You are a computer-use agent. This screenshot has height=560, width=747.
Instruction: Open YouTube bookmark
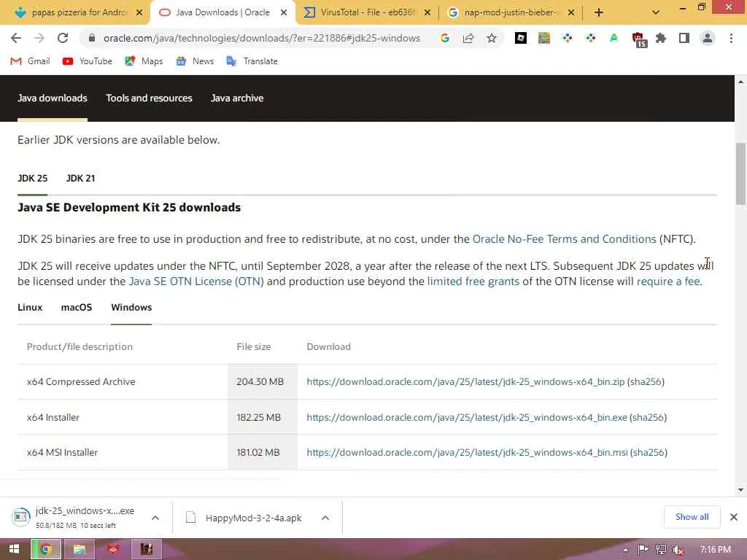point(88,61)
